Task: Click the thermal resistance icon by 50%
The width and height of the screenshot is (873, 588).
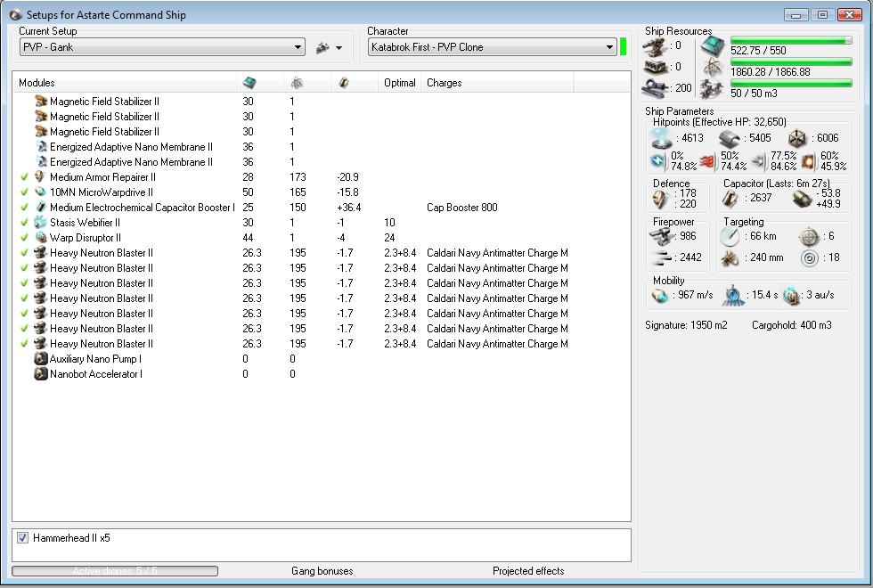Action: 707,161
